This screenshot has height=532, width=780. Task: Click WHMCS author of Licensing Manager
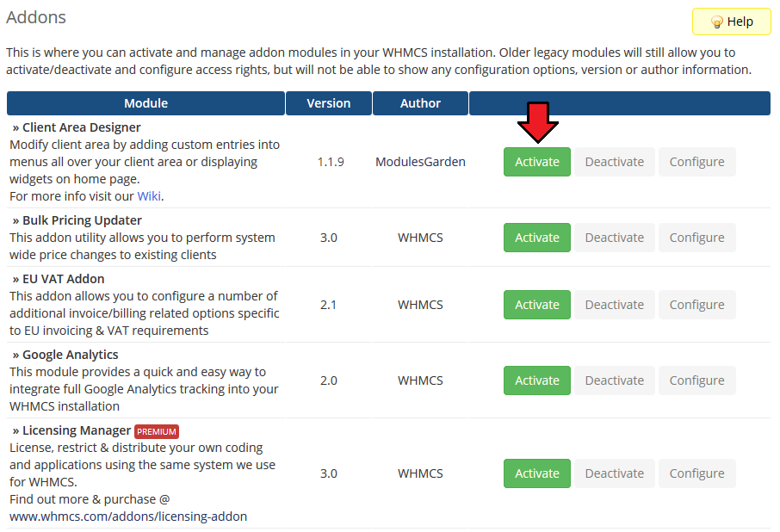420,473
